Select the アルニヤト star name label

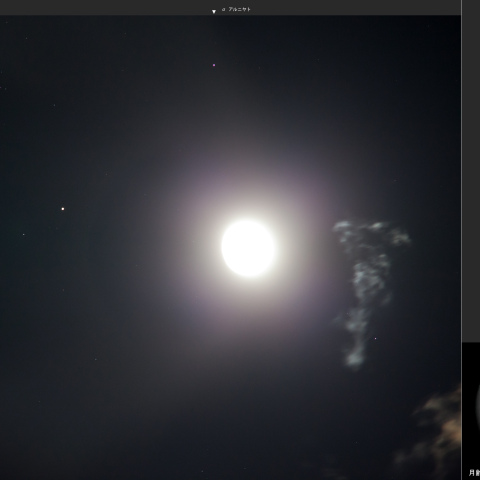point(239,9)
